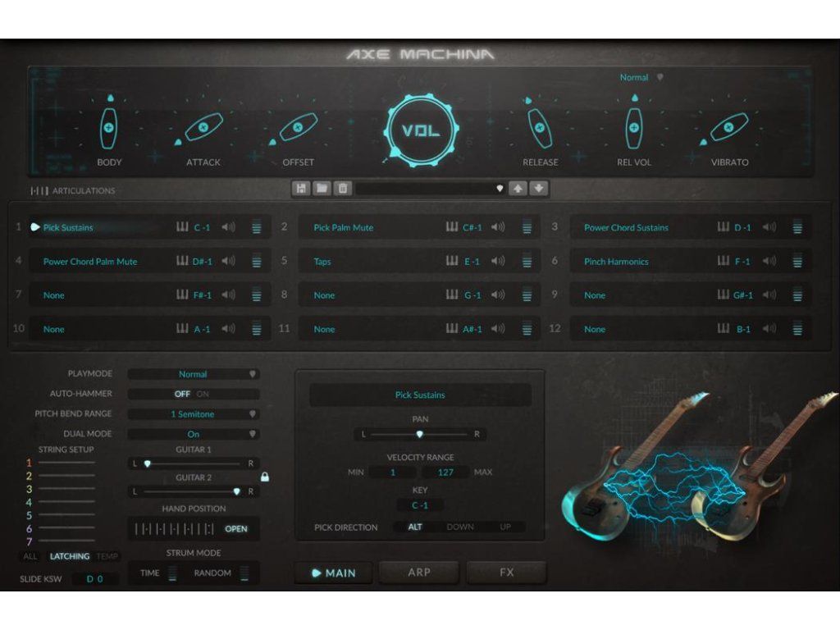This screenshot has height=630, width=840.
Task: Go to next preset with down arrow
Action: coord(539,189)
